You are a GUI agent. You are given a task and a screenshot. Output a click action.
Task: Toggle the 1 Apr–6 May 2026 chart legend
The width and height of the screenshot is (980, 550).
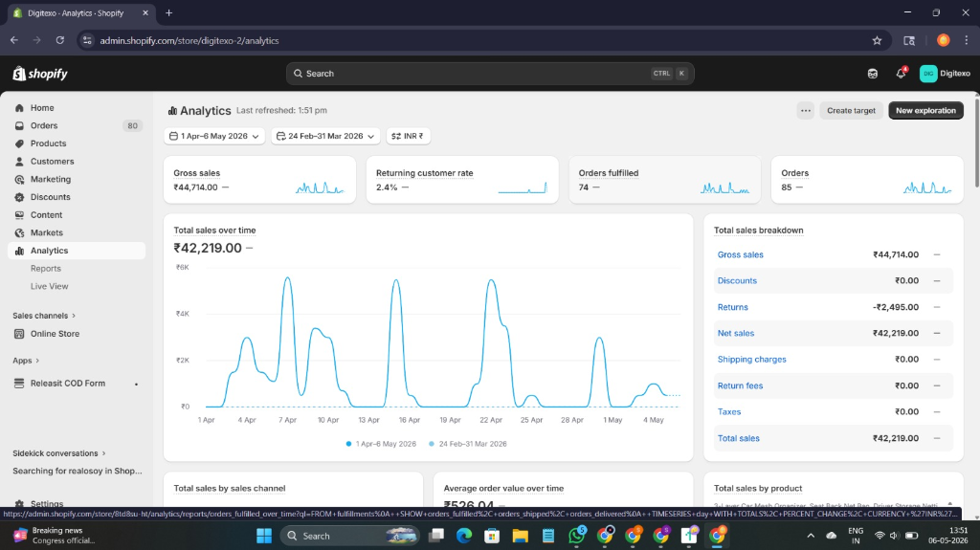tap(381, 444)
